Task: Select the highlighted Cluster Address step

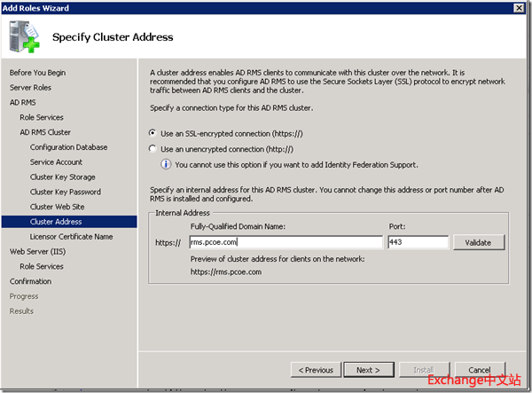Action: [69, 222]
